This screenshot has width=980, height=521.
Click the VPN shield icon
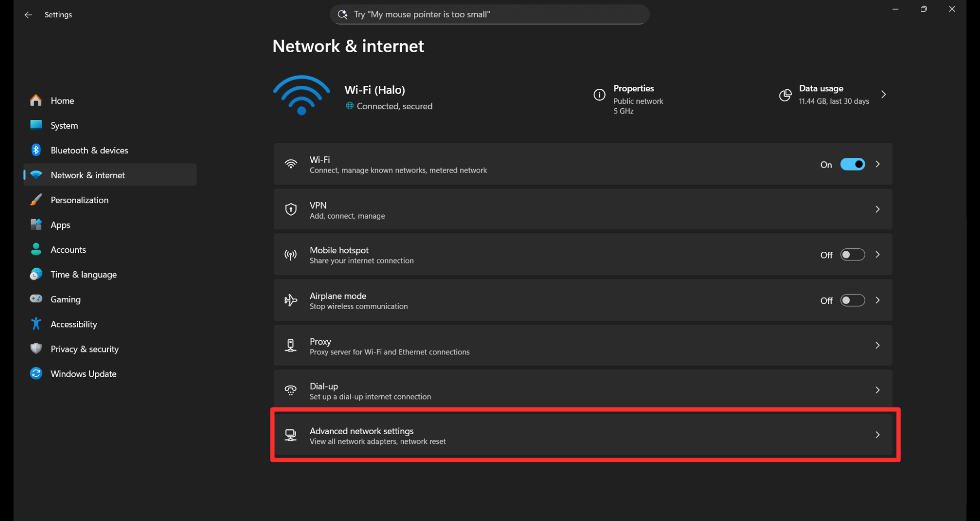291,209
